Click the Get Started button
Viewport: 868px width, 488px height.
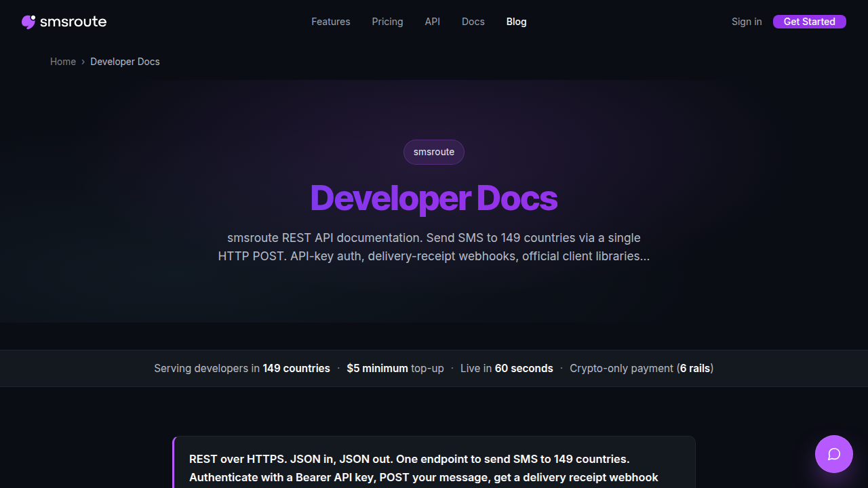[810, 22]
